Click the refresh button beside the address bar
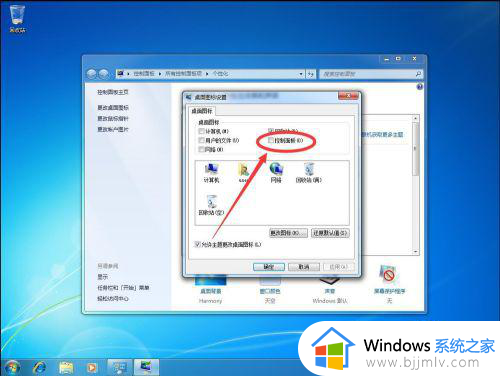 coord(311,74)
